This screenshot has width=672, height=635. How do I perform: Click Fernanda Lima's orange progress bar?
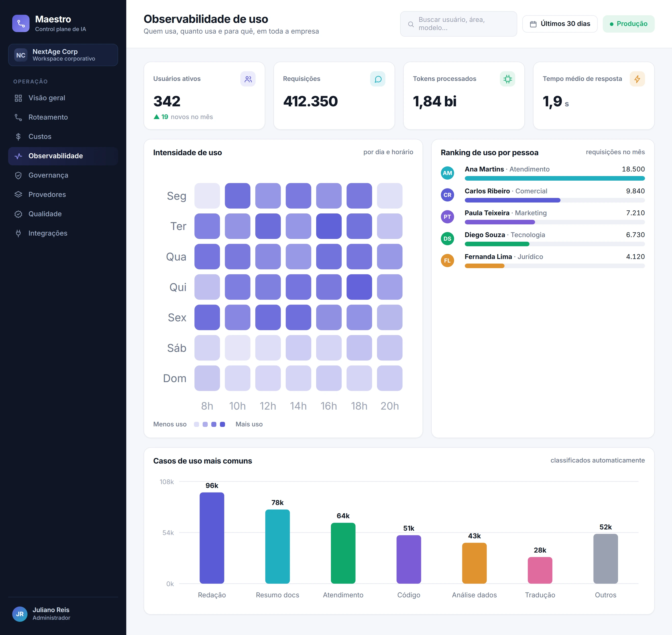484,266
